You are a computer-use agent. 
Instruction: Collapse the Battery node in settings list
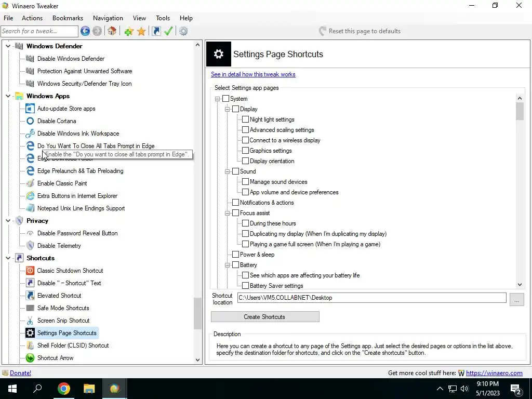[x=228, y=265]
